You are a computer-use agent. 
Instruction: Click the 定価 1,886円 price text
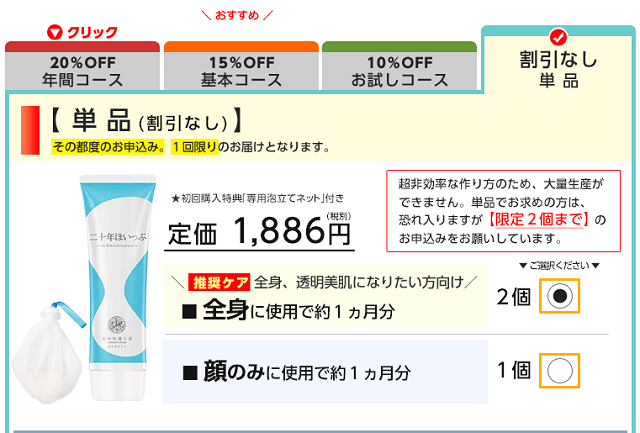259,232
